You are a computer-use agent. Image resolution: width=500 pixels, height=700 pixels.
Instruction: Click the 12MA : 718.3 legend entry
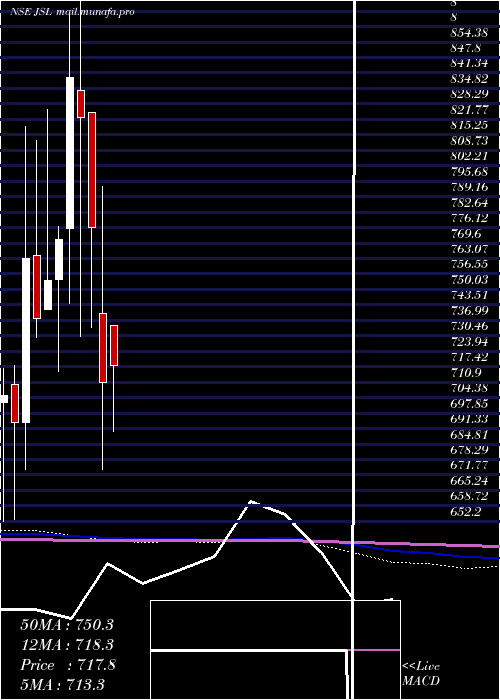coord(67,645)
